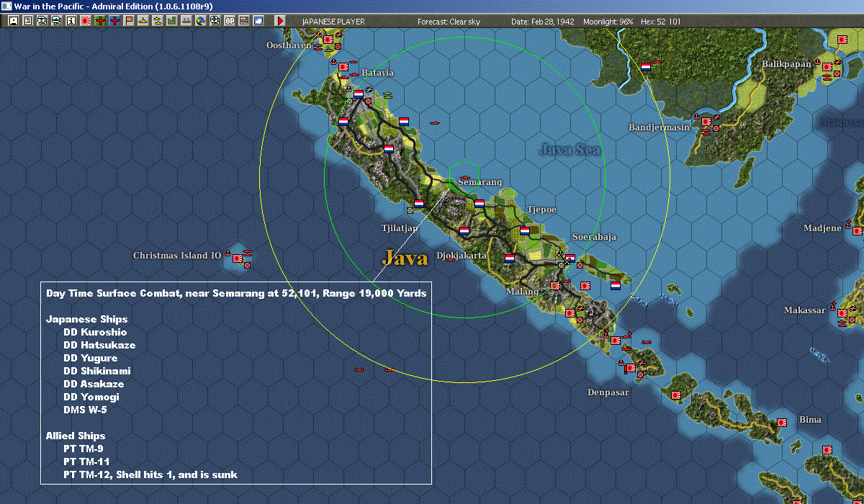The width and height of the screenshot is (864, 504).
Task: Click the 'Japanese Ships' heading
Action: [87, 319]
